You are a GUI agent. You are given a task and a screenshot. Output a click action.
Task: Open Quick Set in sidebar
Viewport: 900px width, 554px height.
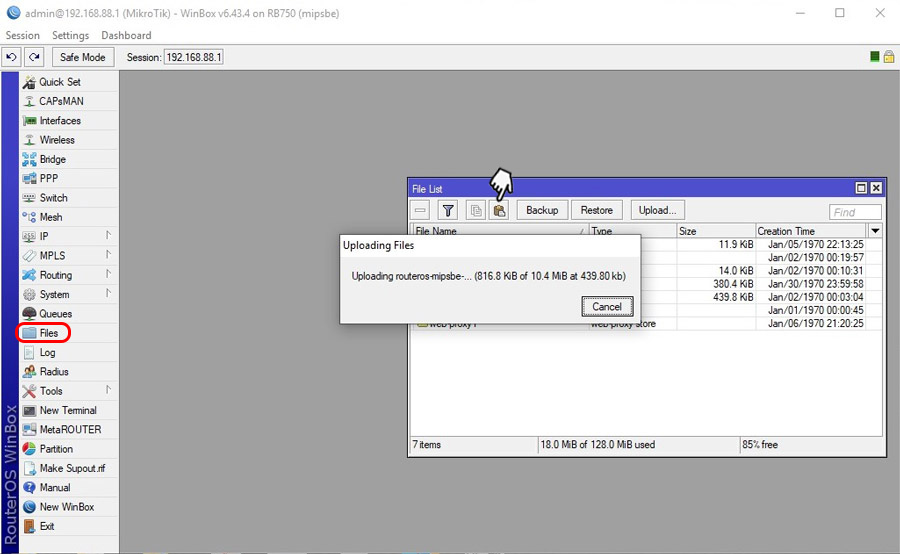click(68, 82)
